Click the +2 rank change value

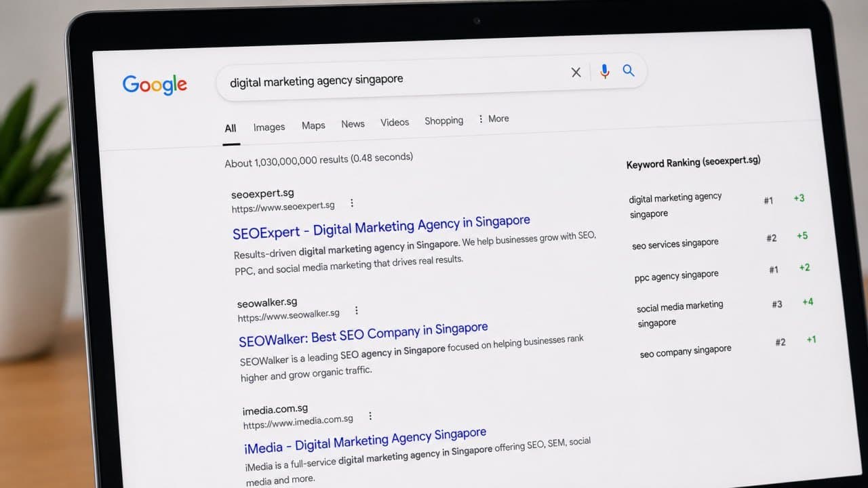pyautogui.click(x=804, y=267)
